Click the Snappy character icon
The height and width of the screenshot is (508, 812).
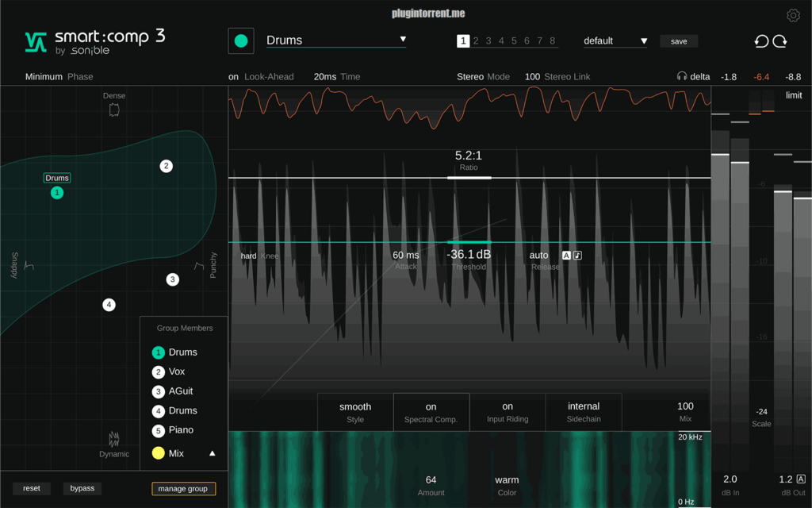[x=29, y=266]
